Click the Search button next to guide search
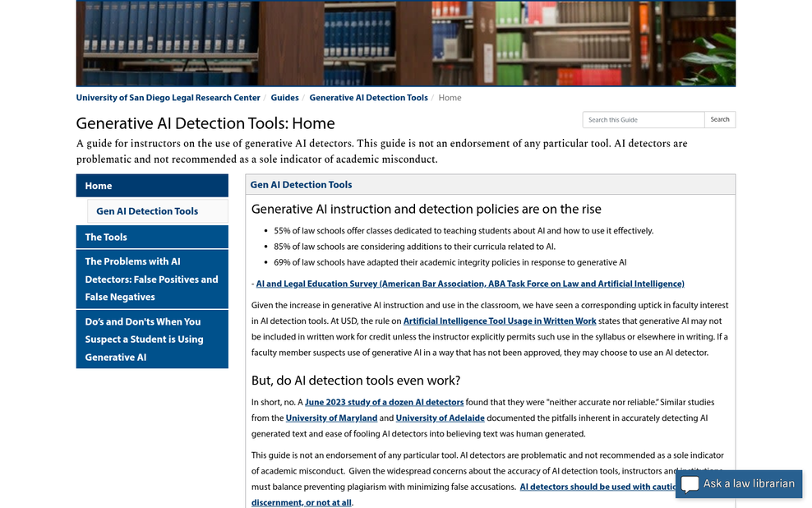Image resolution: width=812 pixels, height=508 pixels. point(719,120)
